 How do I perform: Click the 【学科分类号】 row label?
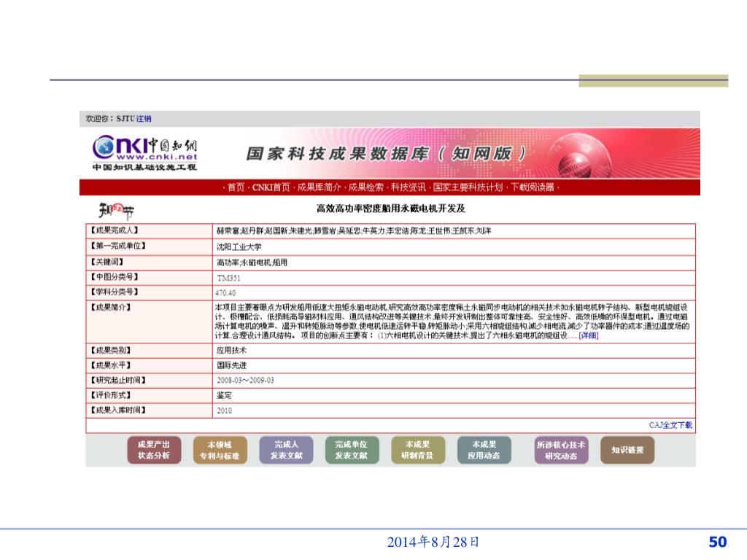[x=115, y=292]
